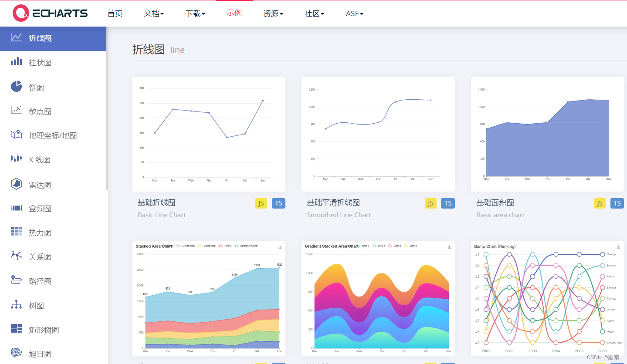Open the 饼图 pie chart category icon
Viewport: 627px width, 364px height.
point(16,87)
